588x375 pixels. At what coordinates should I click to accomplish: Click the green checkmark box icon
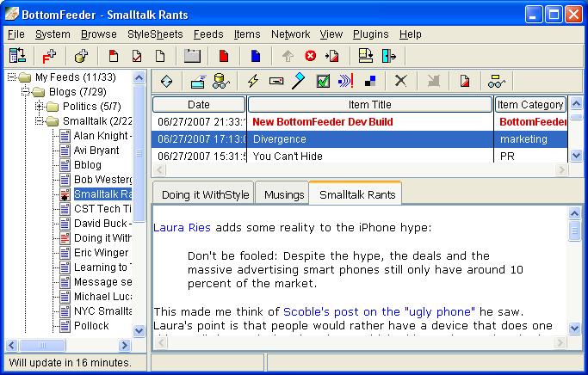pos(323,81)
